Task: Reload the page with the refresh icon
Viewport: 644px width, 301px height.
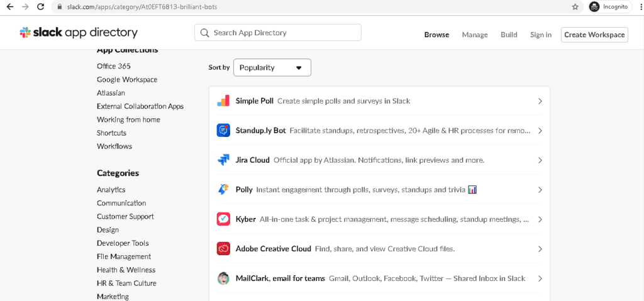Action: click(x=40, y=7)
